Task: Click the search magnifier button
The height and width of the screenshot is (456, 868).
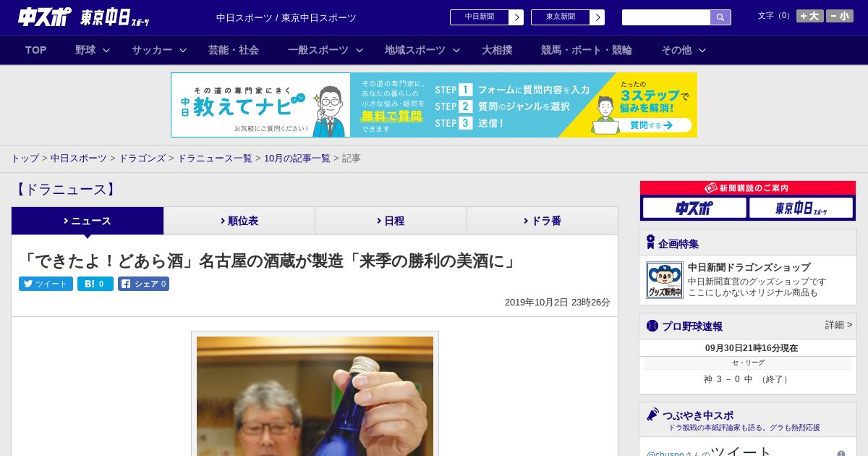Action: tap(720, 17)
